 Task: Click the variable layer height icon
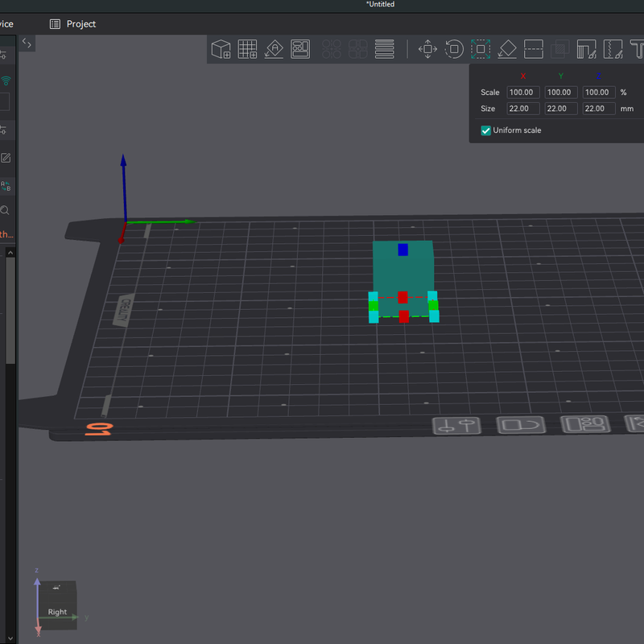385,49
